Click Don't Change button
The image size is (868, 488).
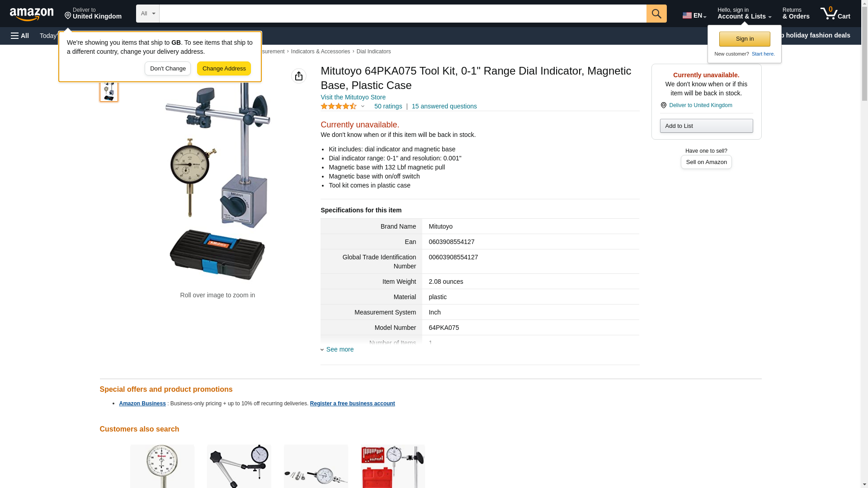168,69
